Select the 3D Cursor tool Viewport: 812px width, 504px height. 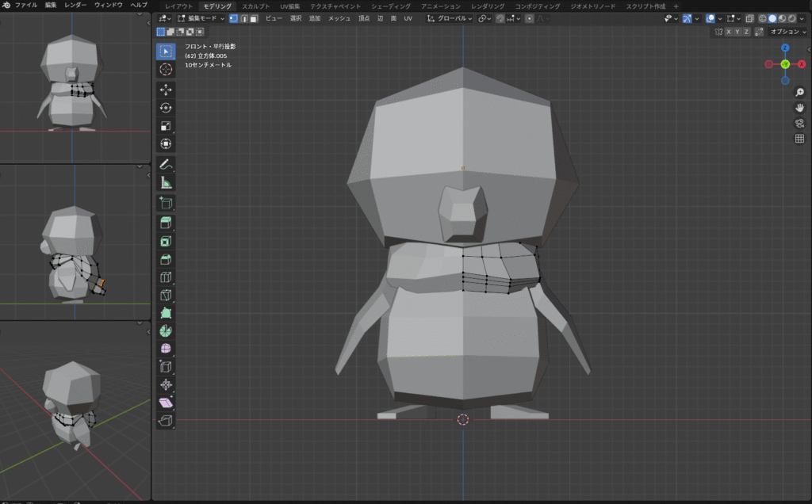click(x=166, y=70)
